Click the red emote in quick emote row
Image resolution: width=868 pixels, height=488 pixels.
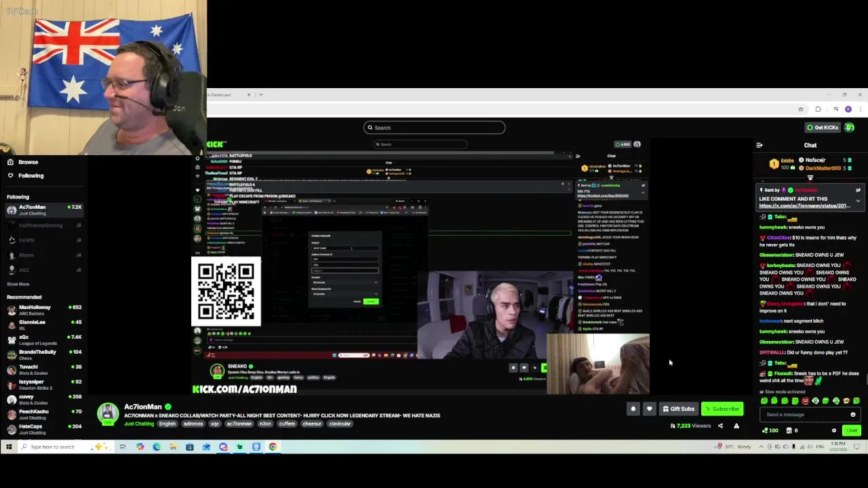[x=805, y=401]
